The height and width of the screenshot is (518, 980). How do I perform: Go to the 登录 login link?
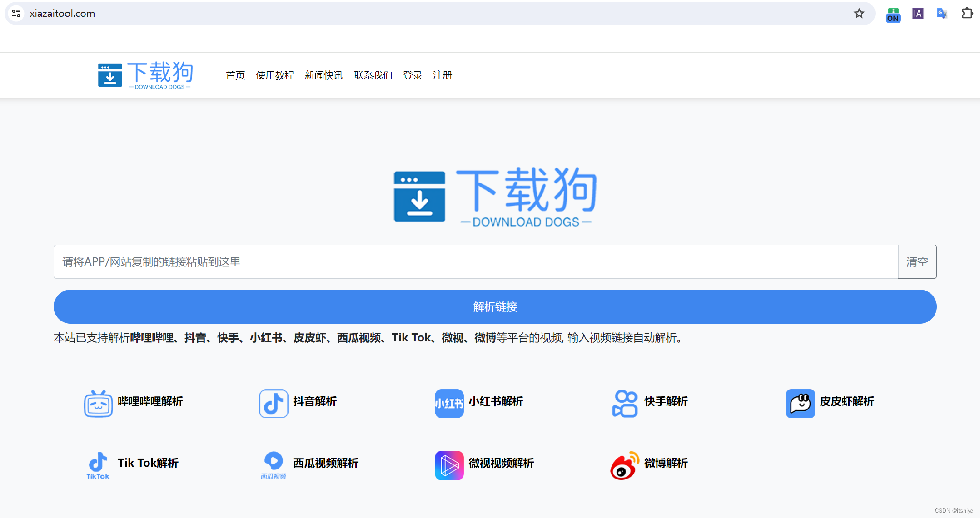[413, 75]
